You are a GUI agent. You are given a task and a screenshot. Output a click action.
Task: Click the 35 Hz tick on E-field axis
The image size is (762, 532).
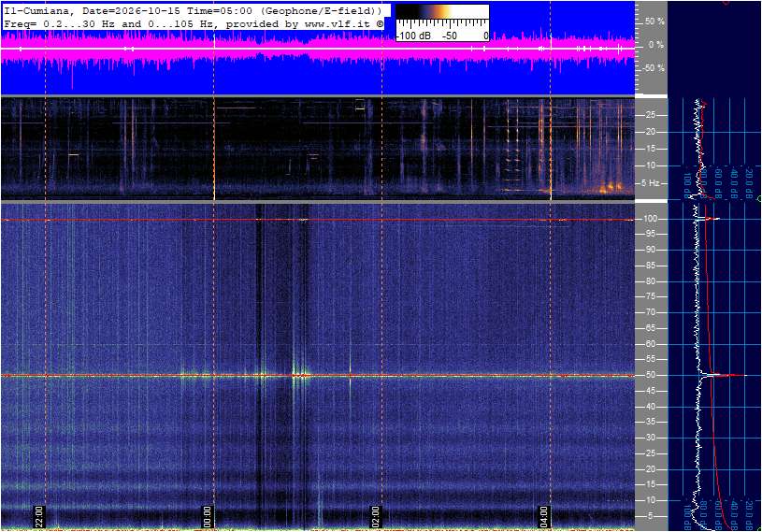point(650,423)
